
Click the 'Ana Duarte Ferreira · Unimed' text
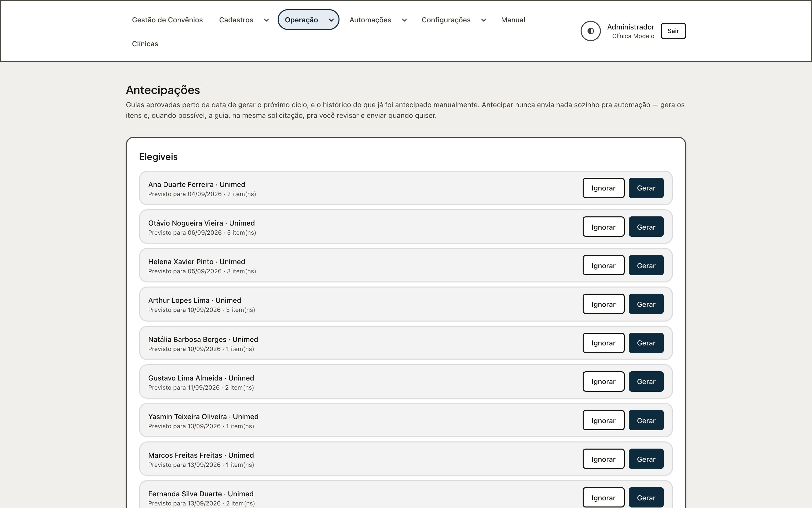(197, 184)
